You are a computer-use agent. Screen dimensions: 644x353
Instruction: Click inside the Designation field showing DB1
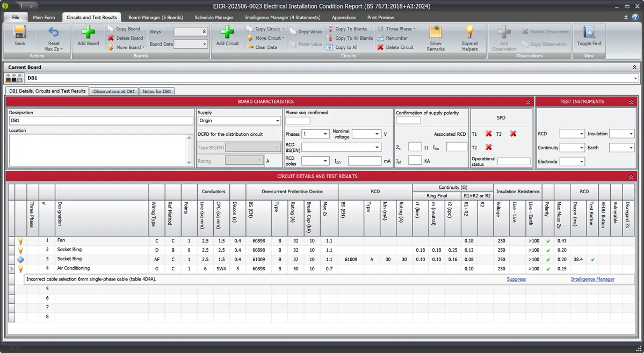pyautogui.click(x=99, y=119)
